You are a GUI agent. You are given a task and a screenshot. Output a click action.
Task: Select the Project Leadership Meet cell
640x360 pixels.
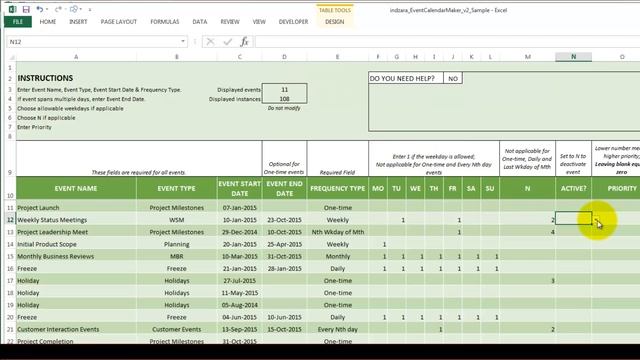[76, 232]
